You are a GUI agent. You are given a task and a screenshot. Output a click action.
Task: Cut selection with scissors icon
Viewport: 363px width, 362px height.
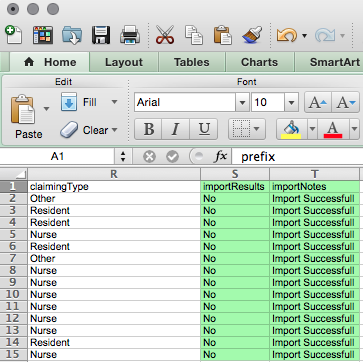[x=165, y=35]
